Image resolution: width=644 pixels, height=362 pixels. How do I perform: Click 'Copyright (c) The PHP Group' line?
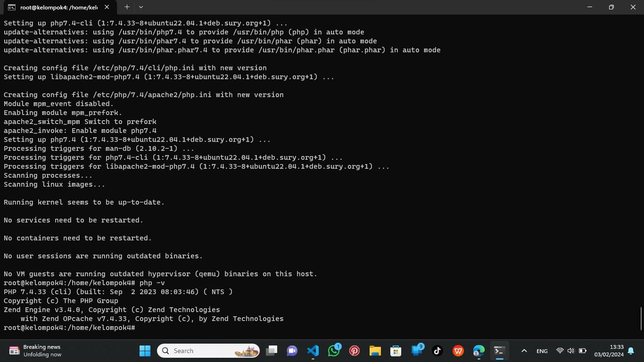(x=61, y=301)
